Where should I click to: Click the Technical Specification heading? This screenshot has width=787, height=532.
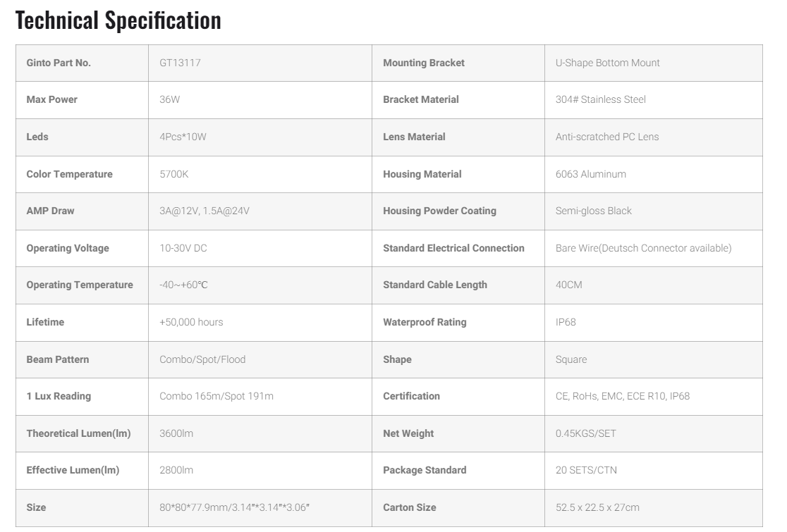[118, 20]
